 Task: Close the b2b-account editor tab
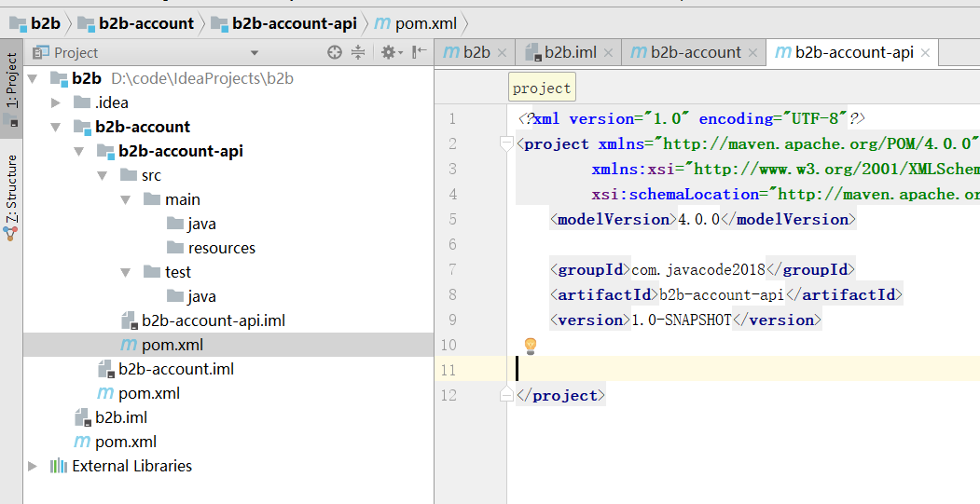753,53
